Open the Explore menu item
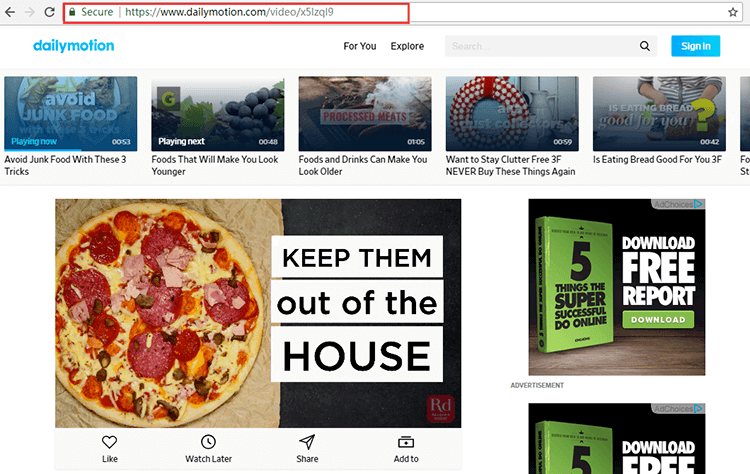The image size is (750, 474). click(407, 46)
